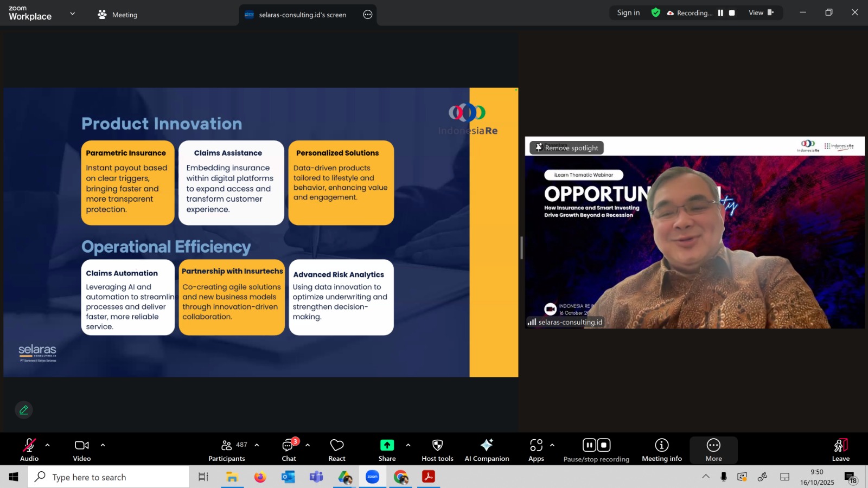Viewport: 868px width, 488px height.
Task: Click Remove spotlight button
Action: [566, 147]
